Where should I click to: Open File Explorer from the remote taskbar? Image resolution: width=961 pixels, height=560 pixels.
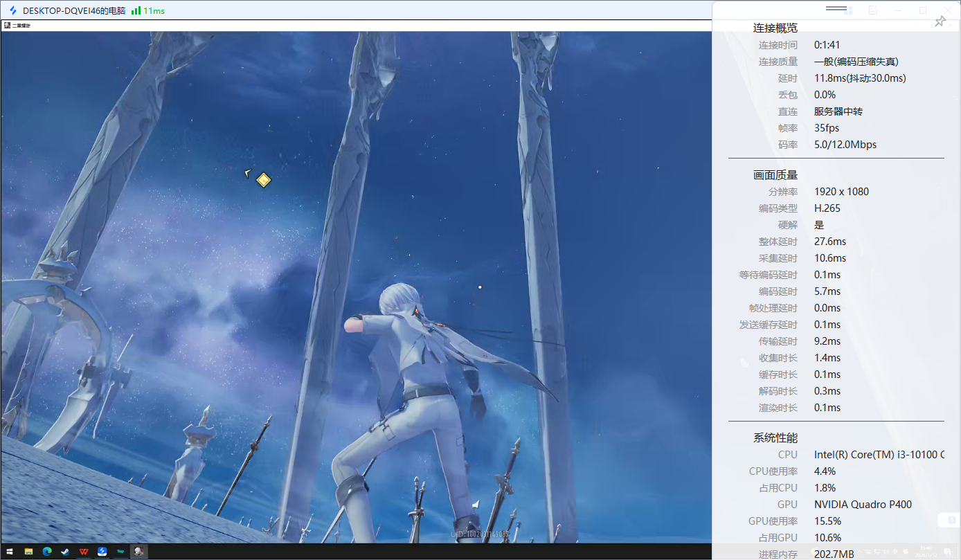[28, 552]
